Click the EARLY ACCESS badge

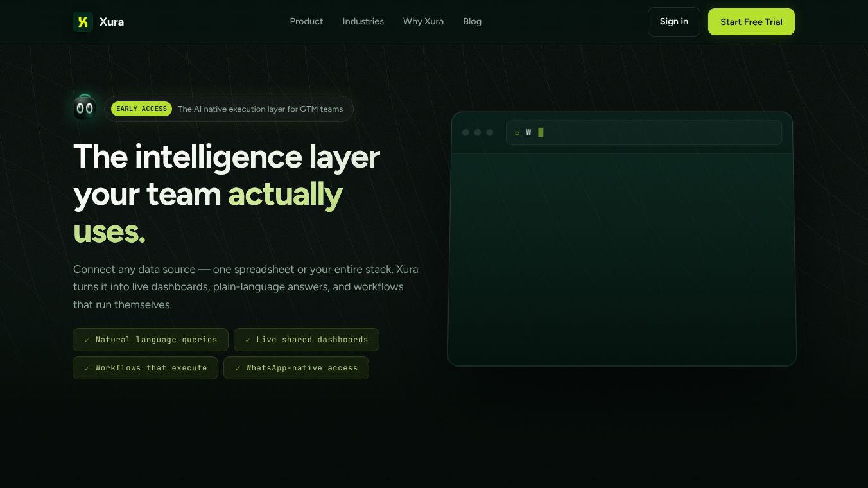(141, 109)
